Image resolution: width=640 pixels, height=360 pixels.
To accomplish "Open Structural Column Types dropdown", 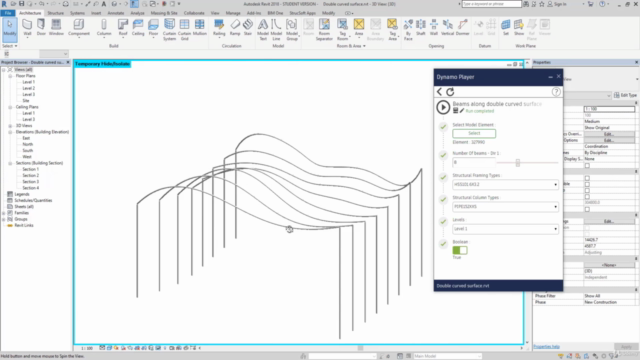I will 505,207.
